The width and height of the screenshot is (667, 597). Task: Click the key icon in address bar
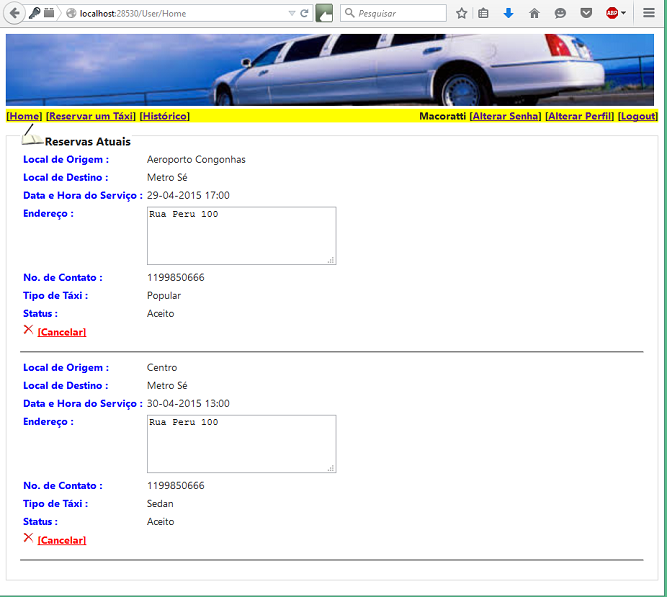click(x=34, y=13)
